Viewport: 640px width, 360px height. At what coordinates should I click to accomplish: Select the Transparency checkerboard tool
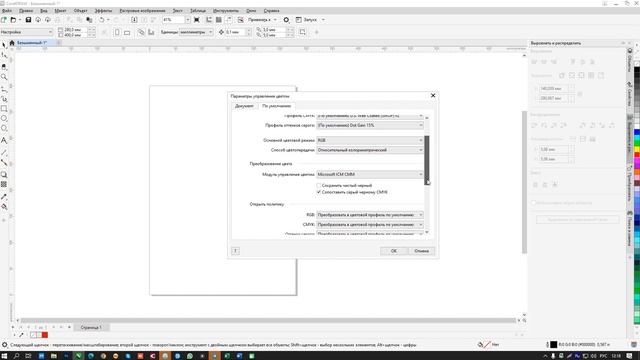coord(4,184)
